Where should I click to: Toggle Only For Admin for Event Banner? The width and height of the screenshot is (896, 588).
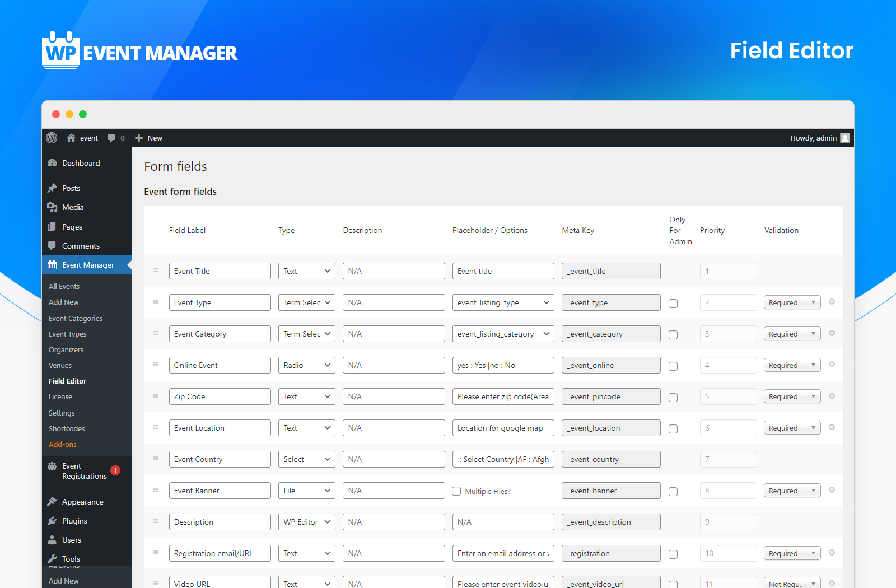673,492
